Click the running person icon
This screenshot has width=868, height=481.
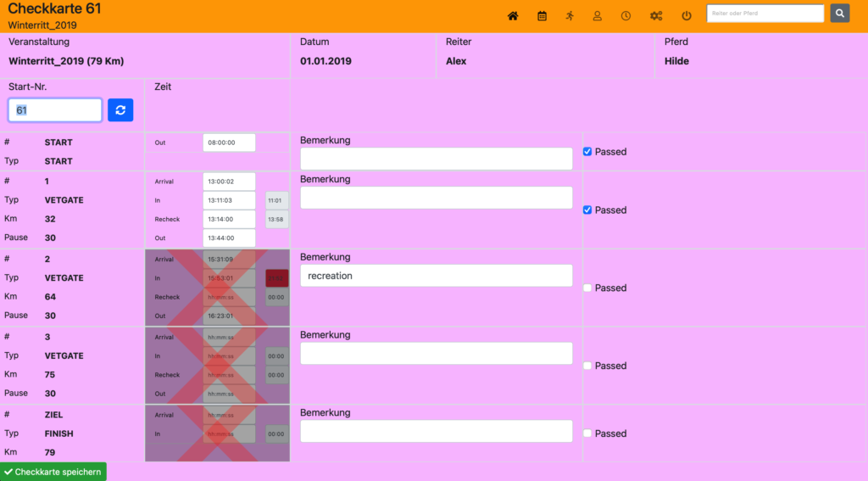570,16
